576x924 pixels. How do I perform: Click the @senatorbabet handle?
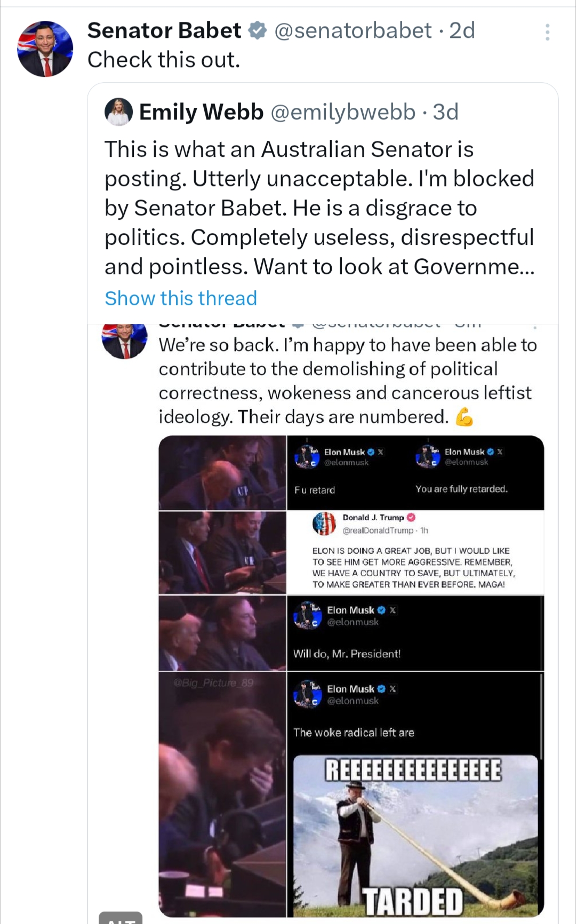353,31
